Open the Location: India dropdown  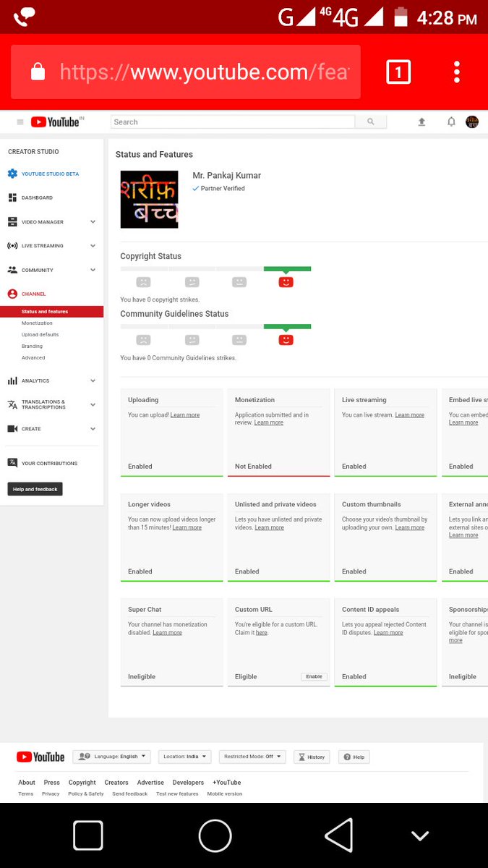pyautogui.click(x=185, y=757)
